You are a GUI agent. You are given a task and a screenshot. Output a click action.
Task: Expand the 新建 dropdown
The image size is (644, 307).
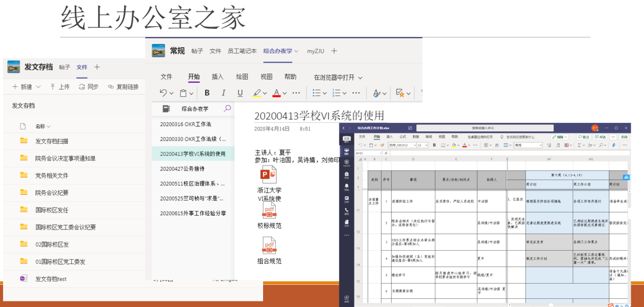click(26, 87)
